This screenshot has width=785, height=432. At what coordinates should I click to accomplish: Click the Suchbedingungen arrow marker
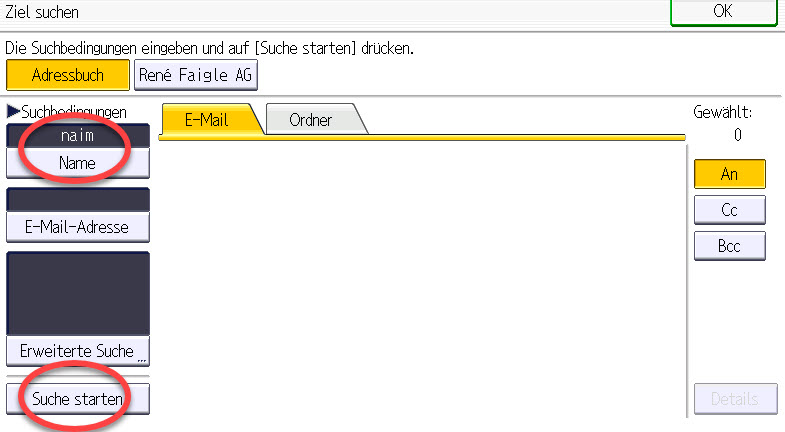coord(14,111)
